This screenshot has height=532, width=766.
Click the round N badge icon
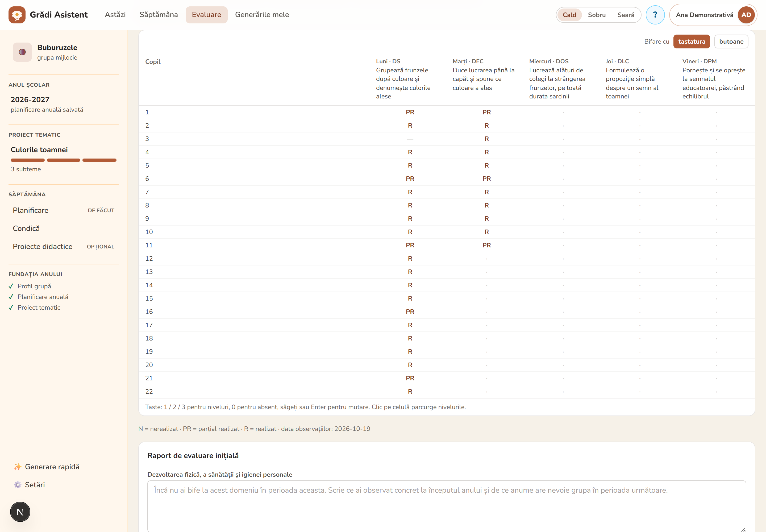[20, 512]
